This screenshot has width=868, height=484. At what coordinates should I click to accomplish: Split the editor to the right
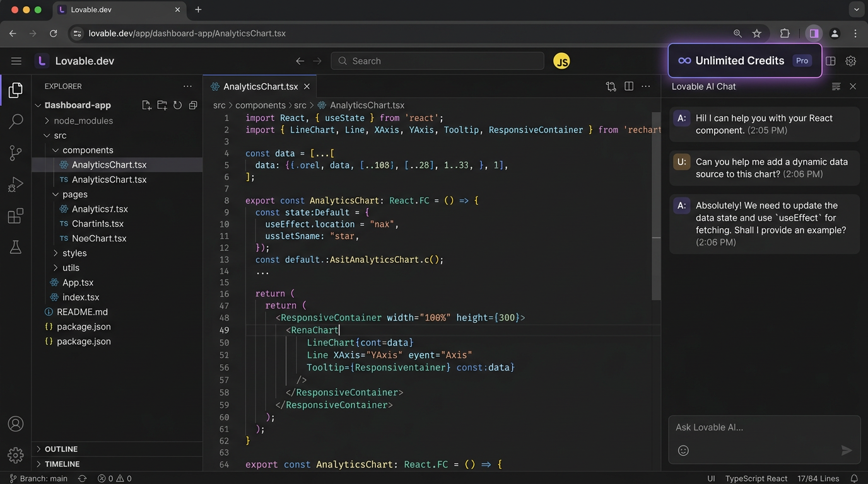click(629, 86)
